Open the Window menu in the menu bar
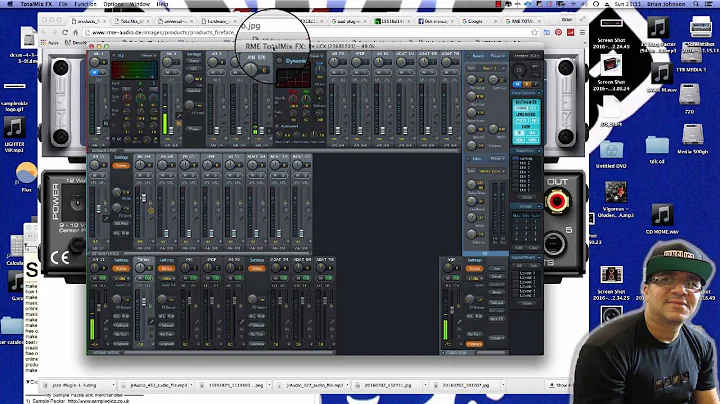The image size is (720, 404). click(140, 4)
